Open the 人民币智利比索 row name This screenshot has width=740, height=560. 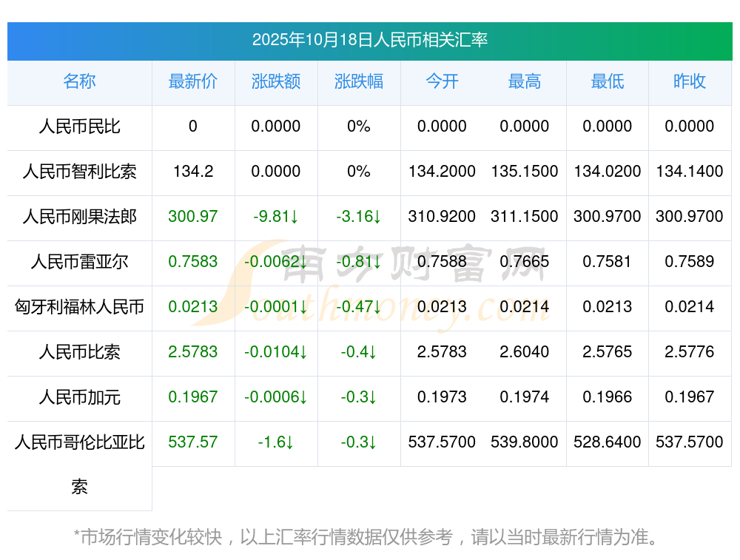(x=79, y=172)
